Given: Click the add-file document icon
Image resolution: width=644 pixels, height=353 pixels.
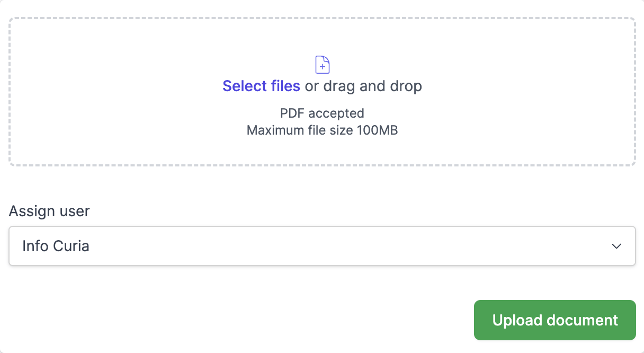Looking at the screenshot, I should click(323, 64).
